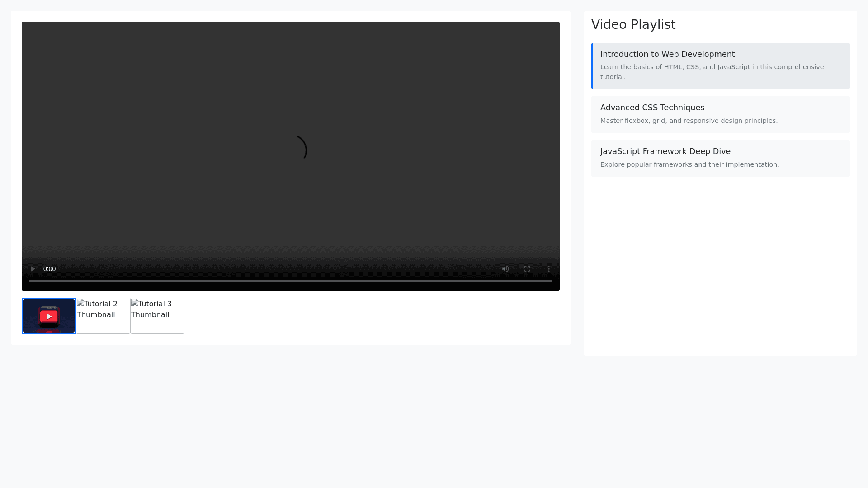Click the video seek progress bar
This screenshot has height=488, width=868.
point(290,281)
